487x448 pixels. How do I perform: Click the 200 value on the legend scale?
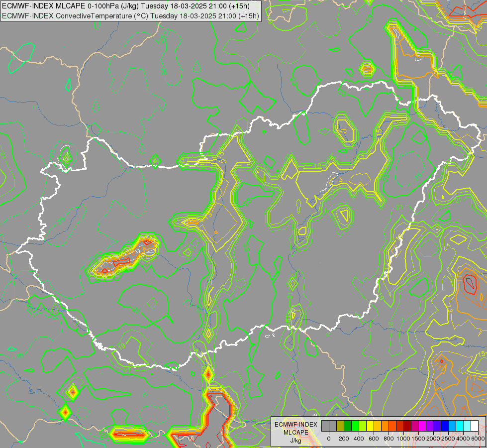344,439
